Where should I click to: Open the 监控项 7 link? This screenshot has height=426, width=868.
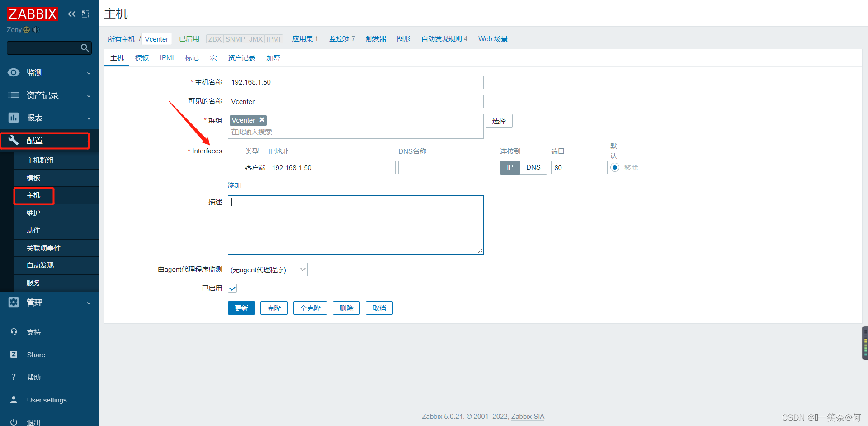tap(342, 39)
